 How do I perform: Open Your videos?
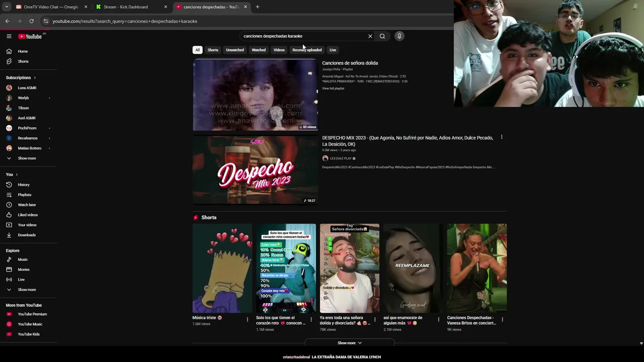coord(27,225)
